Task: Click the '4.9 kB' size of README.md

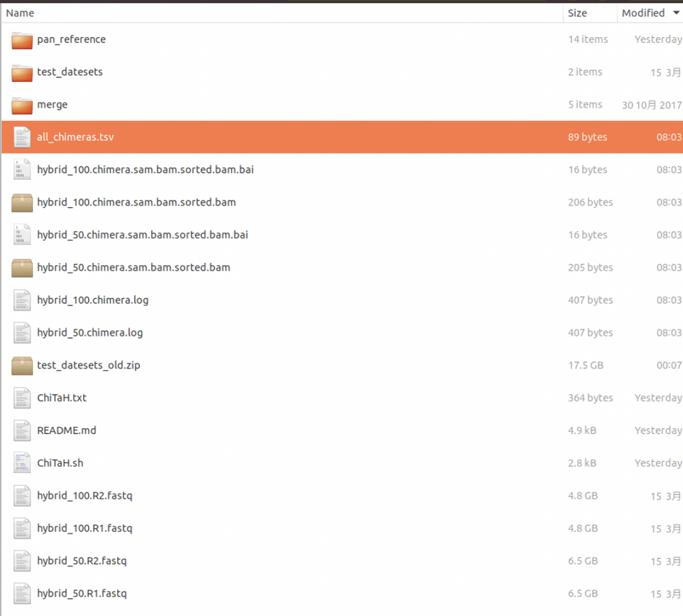Action: [x=582, y=430]
